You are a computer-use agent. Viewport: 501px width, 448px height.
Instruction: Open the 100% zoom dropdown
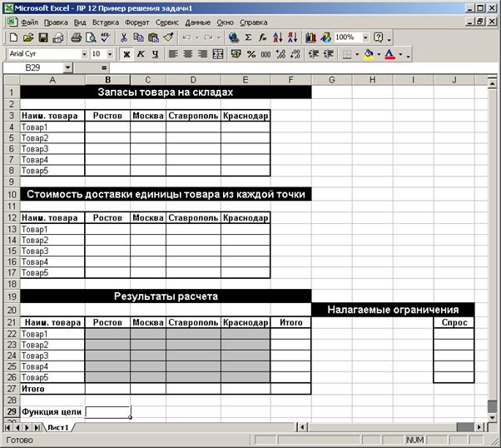tap(365, 37)
